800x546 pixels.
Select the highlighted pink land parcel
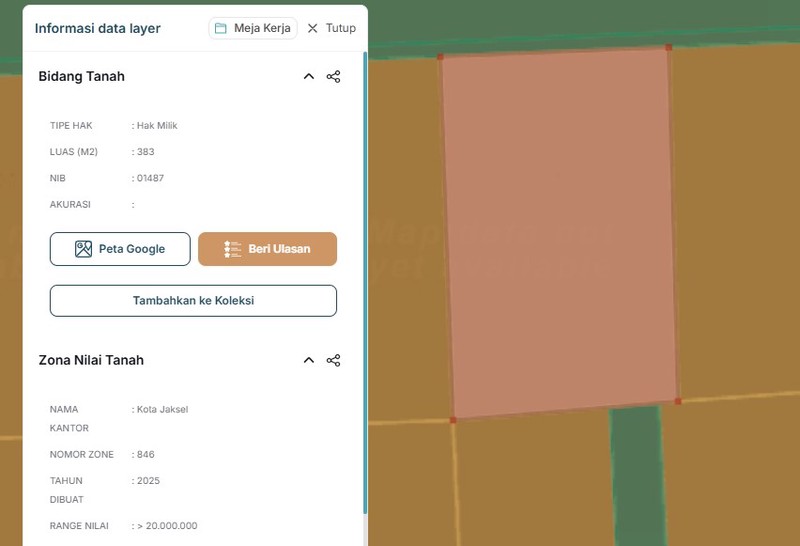coord(560,230)
